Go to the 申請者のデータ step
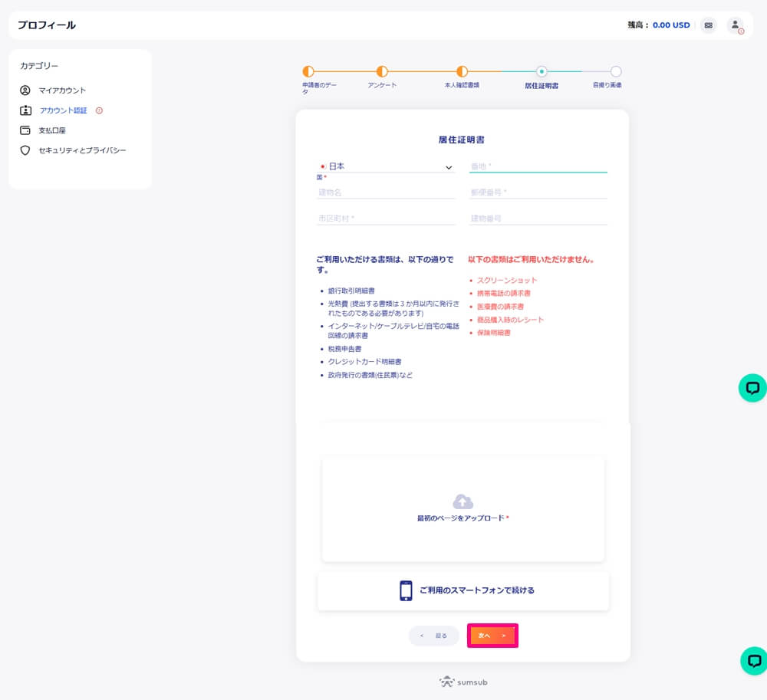The image size is (767, 700). coord(308,71)
